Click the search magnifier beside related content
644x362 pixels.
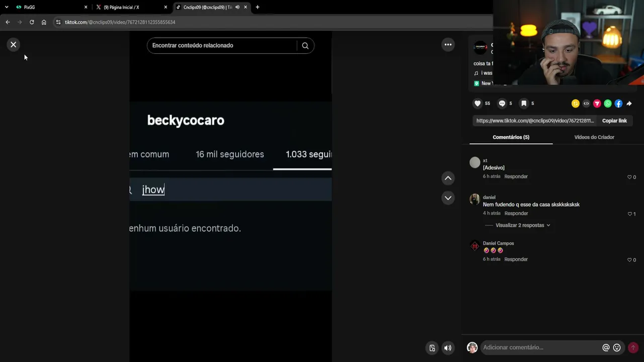point(305,46)
